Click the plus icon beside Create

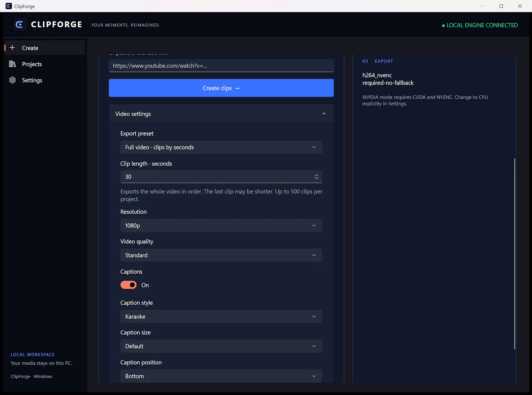tap(12, 48)
